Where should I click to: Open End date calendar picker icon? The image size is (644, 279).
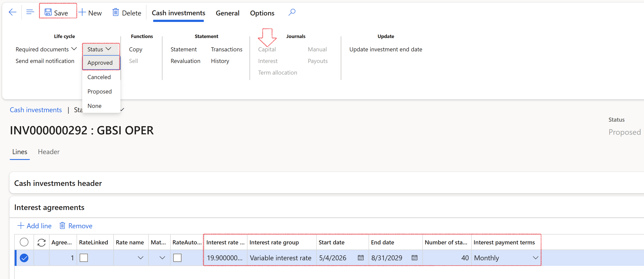pyautogui.click(x=414, y=258)
